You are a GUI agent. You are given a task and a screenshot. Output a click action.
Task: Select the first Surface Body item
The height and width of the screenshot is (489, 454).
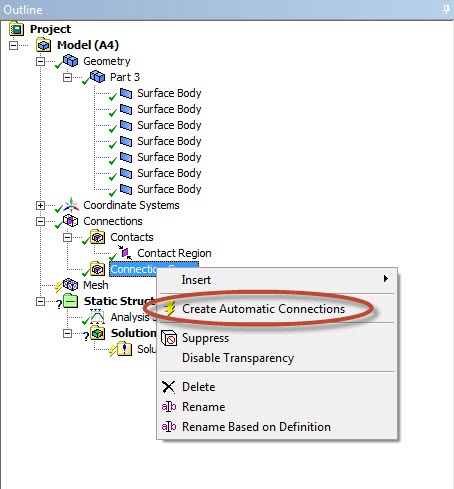pyautogui.click(x=169, y=93)
